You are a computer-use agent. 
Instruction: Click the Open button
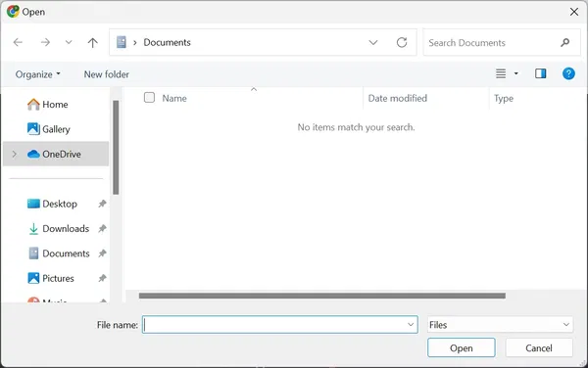pos(462,347)
